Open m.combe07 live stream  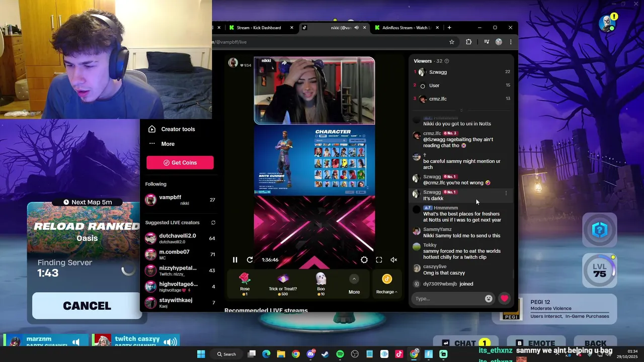tap(180, 254)
